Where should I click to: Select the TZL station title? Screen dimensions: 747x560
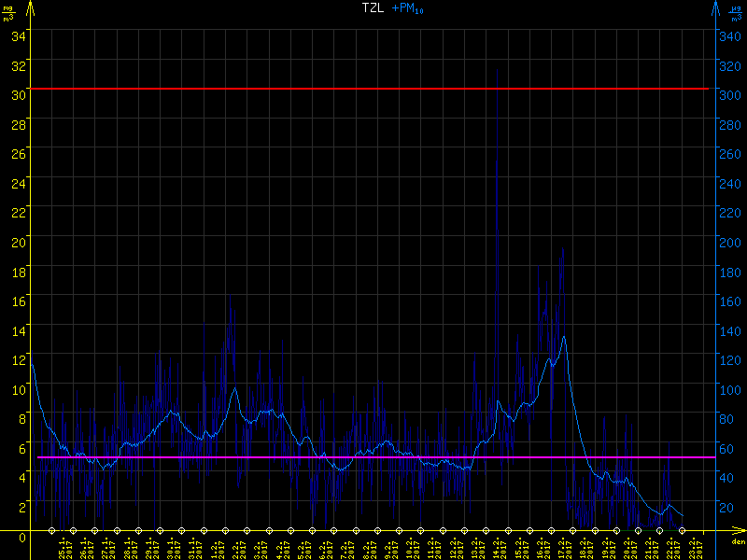373,8
